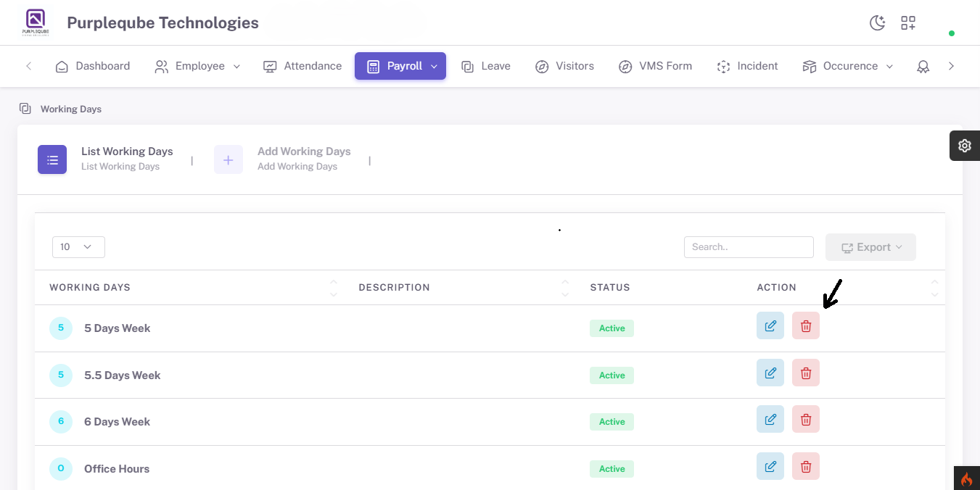The width and height of the screenshot is (980, 490).
Task: Click Active badge for 6 Days Week
Action: click(x=612, y=422)
